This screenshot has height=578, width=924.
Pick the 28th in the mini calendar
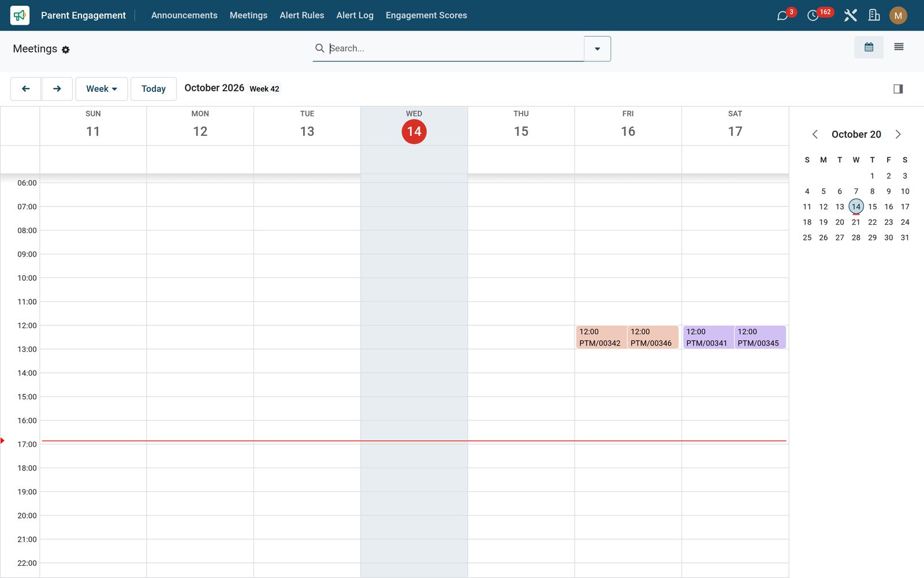click(856, 238)
